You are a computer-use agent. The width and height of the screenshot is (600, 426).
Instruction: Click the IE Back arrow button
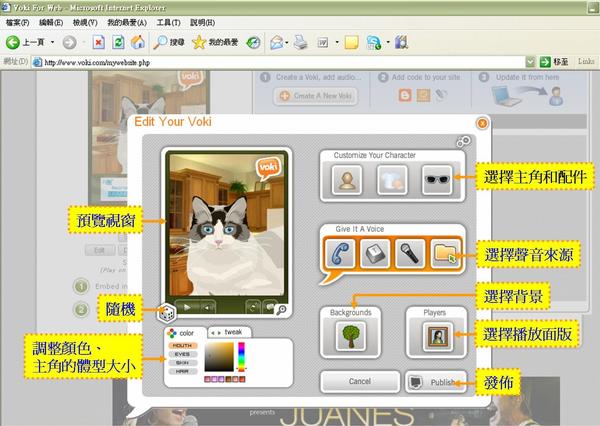[x=13, y=42]
